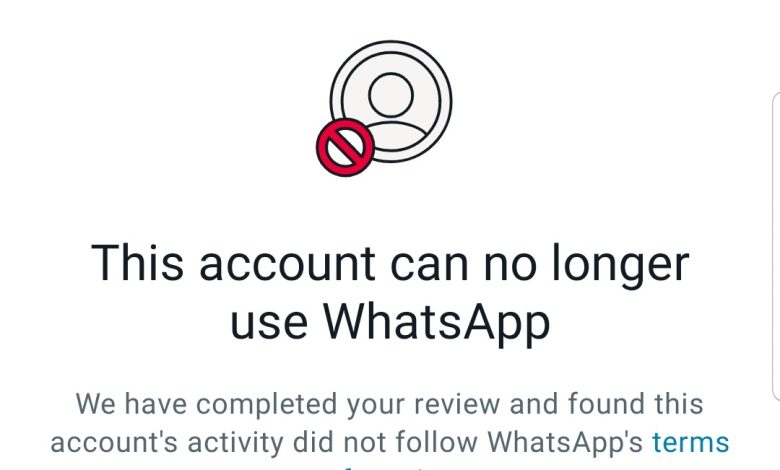Click the word "This" starting the heading
This screenshot has width=780, height=470.
coord(137,263)
